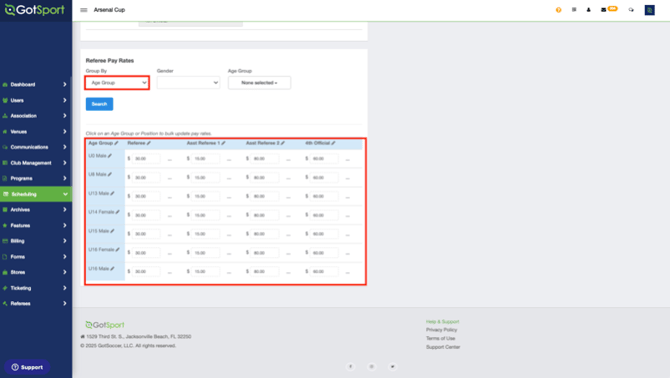The image size is (670, 378).
Task: Open Instagram icon in footer
Action: [372, 366]
